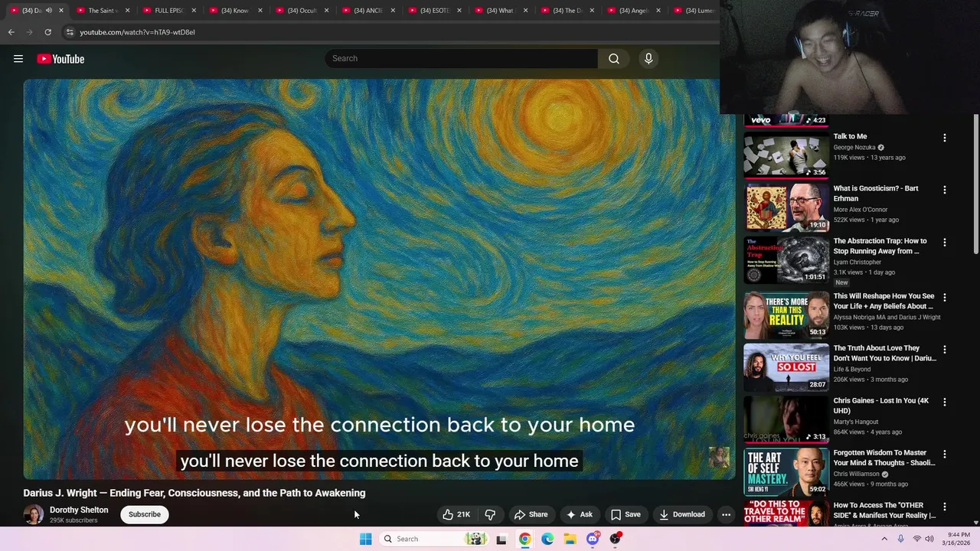Open options for This Will Reshape video
The height and width of the screenshot is (551, 980).
(x=944, y=297)
